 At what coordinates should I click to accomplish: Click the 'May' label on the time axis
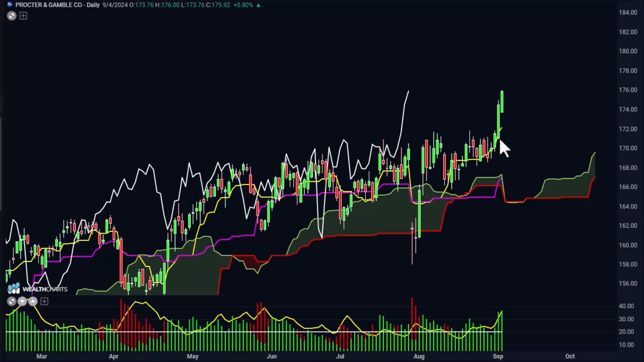coord(193,356)
